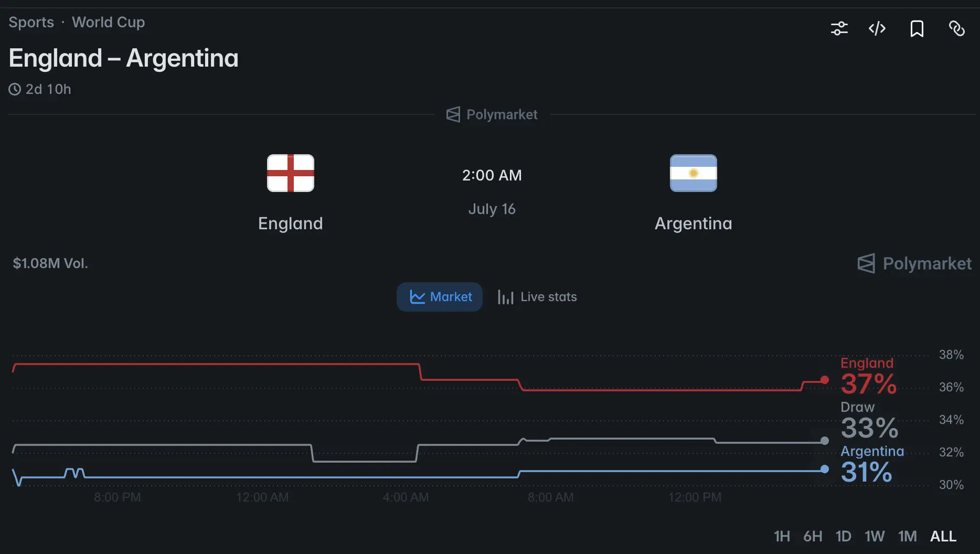The height and width of the screenshot is (554, 980).
Task: Click the England team name
Action: tap(291, 223)
